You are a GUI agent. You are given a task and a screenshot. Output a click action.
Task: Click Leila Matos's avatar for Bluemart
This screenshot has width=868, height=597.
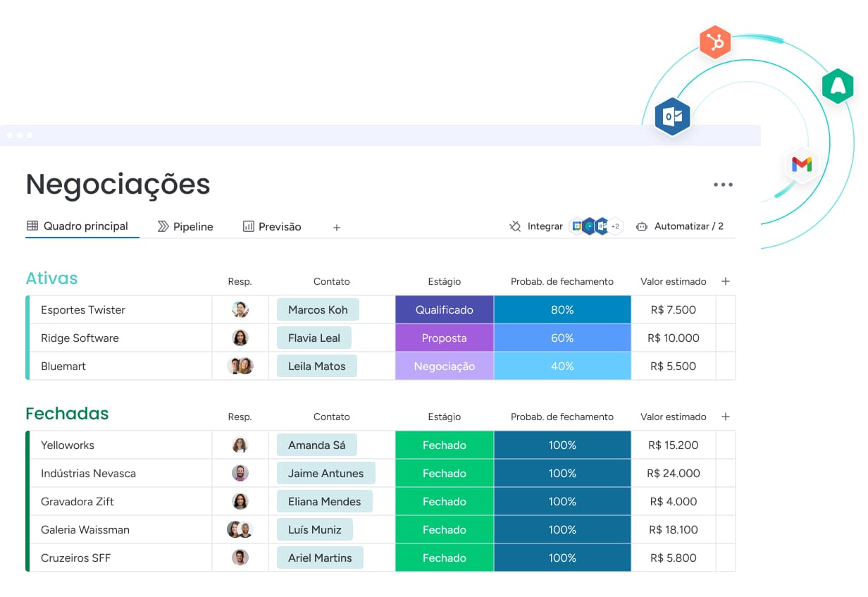tap(240, 366)
